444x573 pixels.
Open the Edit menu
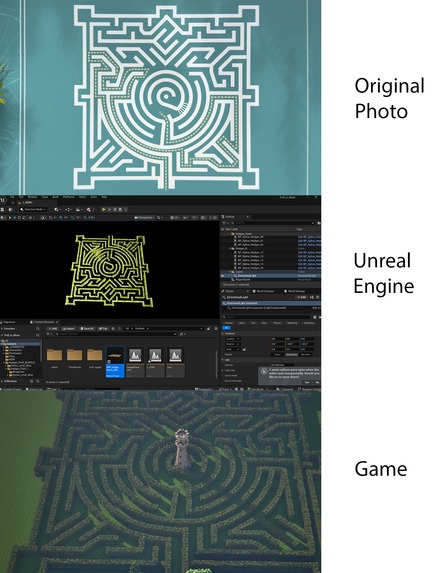pyautogui.click(x=21, y=197)
